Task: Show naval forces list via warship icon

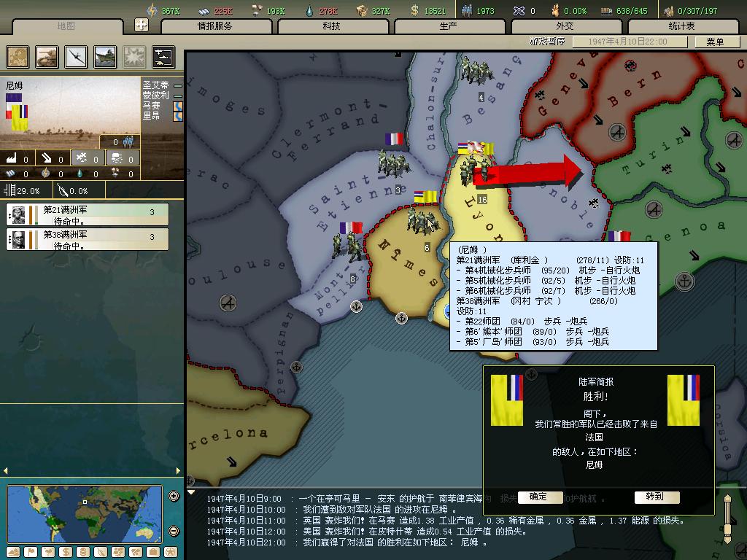Action: coord(105,57)
